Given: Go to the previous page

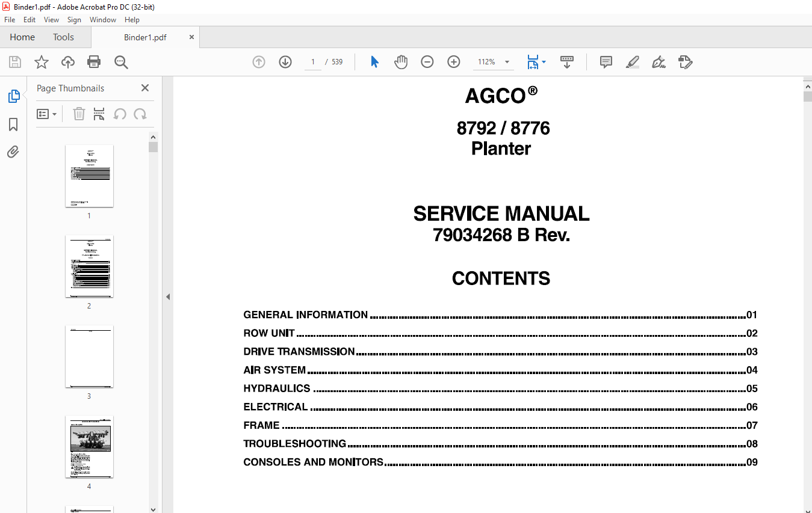Looking at the screenshot, I should click(x=259, y=62).
